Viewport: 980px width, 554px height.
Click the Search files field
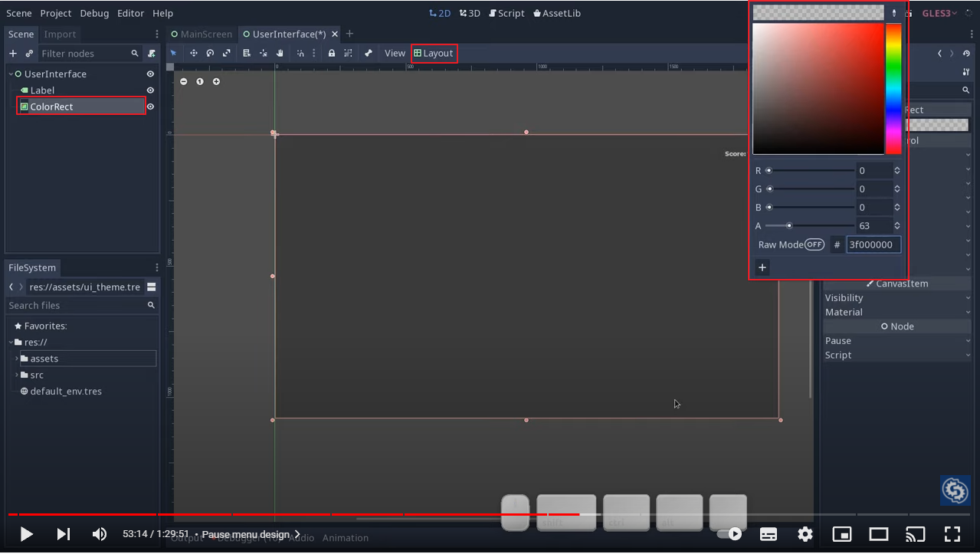[81, 305]
